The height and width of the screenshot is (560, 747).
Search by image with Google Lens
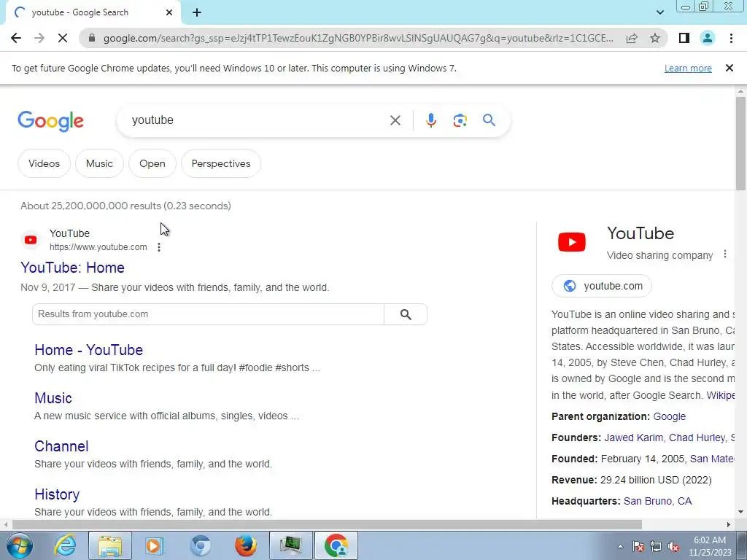(460, 120)
